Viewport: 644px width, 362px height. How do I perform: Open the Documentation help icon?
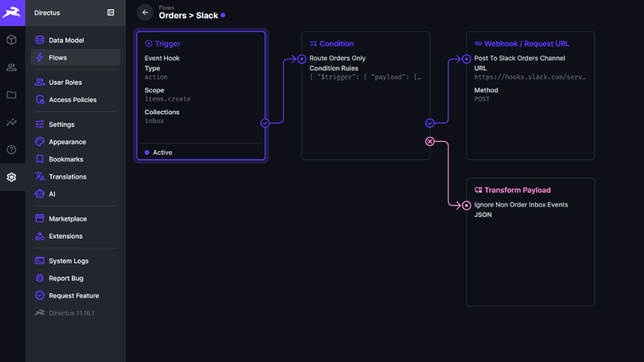pyautogui.click(x=12, y=149)
